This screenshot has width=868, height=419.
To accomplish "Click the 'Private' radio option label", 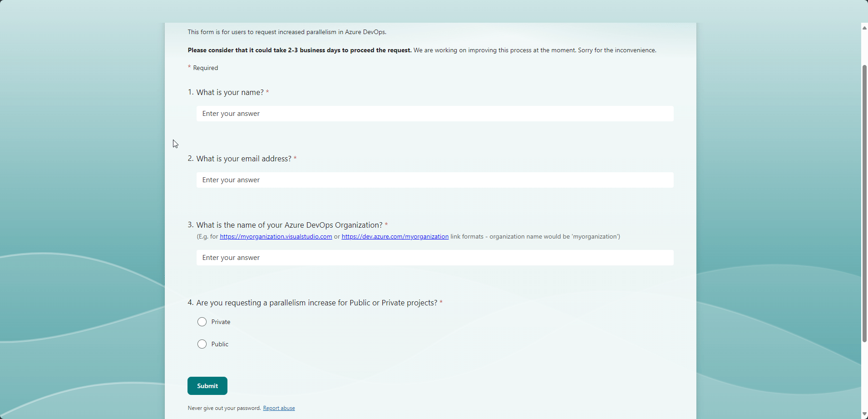I will tap(221, 321).
